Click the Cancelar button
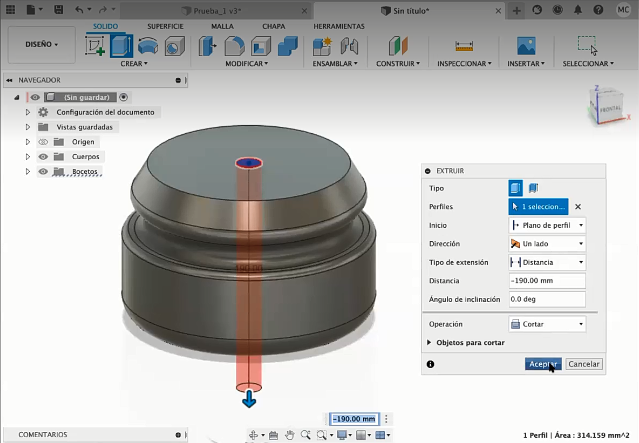639x443 pixels. click(x=584, y=364)
